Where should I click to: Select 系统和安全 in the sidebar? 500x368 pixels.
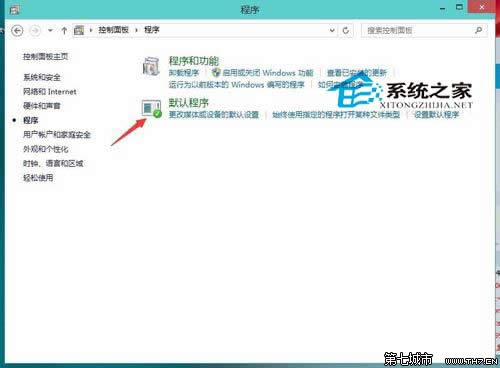tap(42, 77)
